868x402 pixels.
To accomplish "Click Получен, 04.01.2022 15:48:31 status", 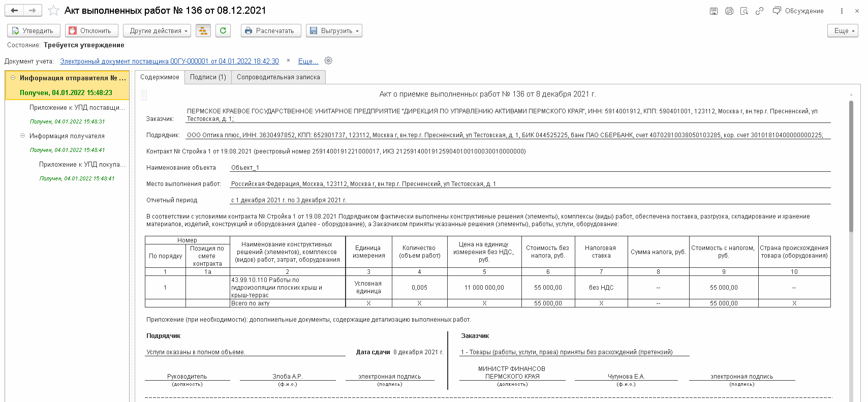I will point(67,121).
